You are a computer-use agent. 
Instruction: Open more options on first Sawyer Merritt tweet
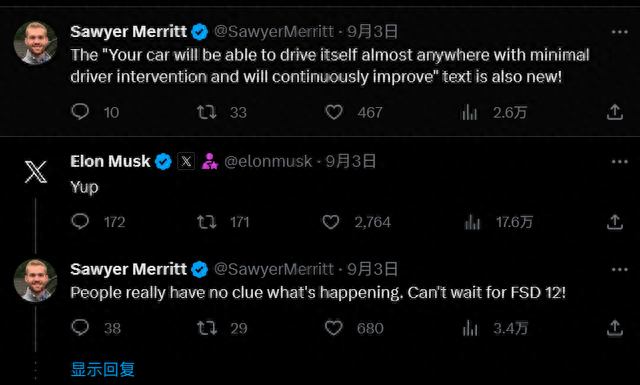click(x=620, y=32)
